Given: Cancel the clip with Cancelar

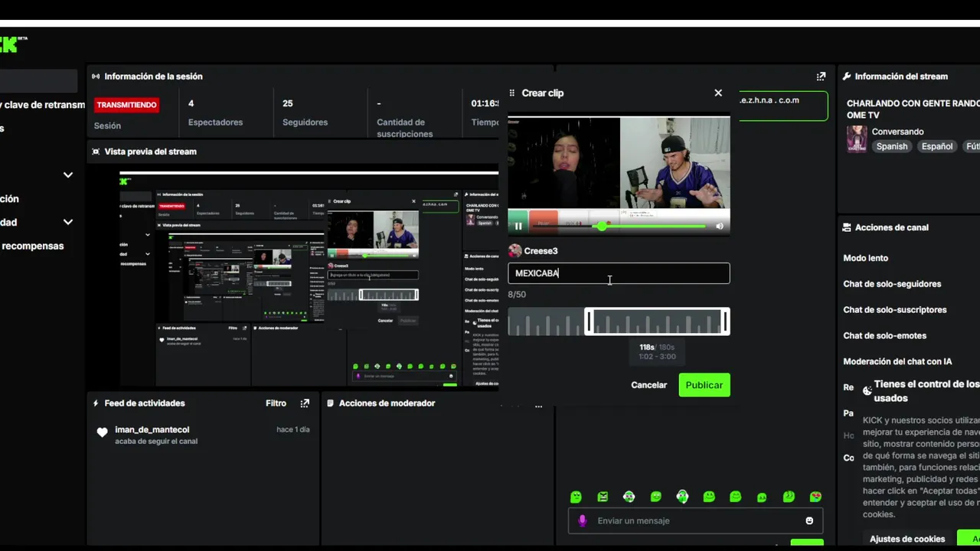Looking at the screenshot, I should 648,385.
